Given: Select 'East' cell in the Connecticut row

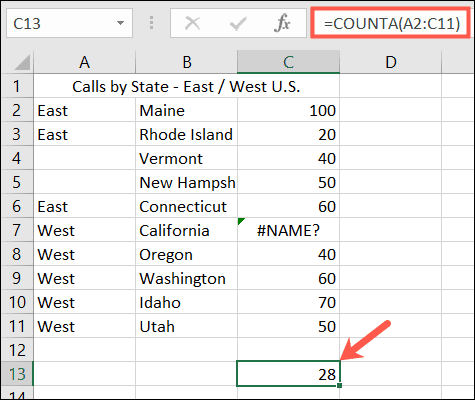Looking at the screenshot, I should 85,206.
